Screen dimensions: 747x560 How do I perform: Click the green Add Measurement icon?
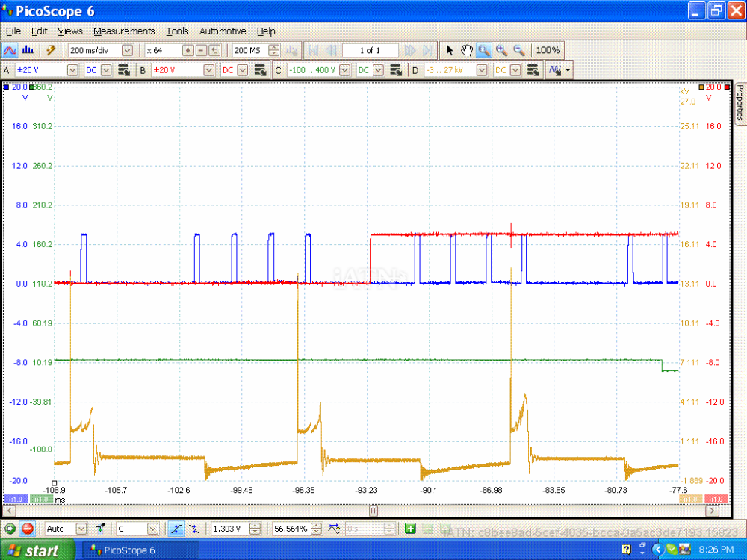(x=410, y=529)
